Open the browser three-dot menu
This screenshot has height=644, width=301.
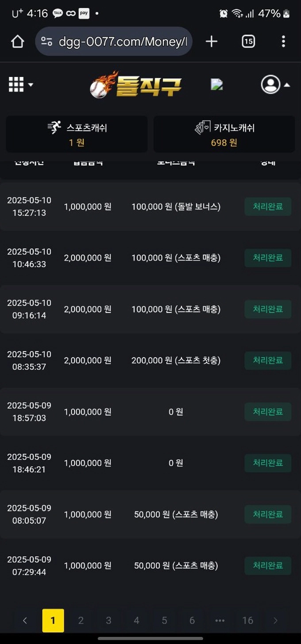point(283,42)
